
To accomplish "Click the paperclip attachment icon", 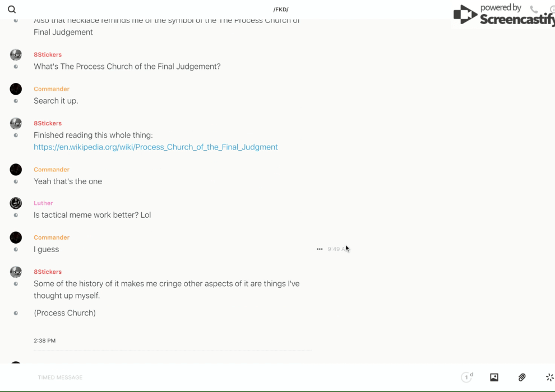I will coord(522,377).
